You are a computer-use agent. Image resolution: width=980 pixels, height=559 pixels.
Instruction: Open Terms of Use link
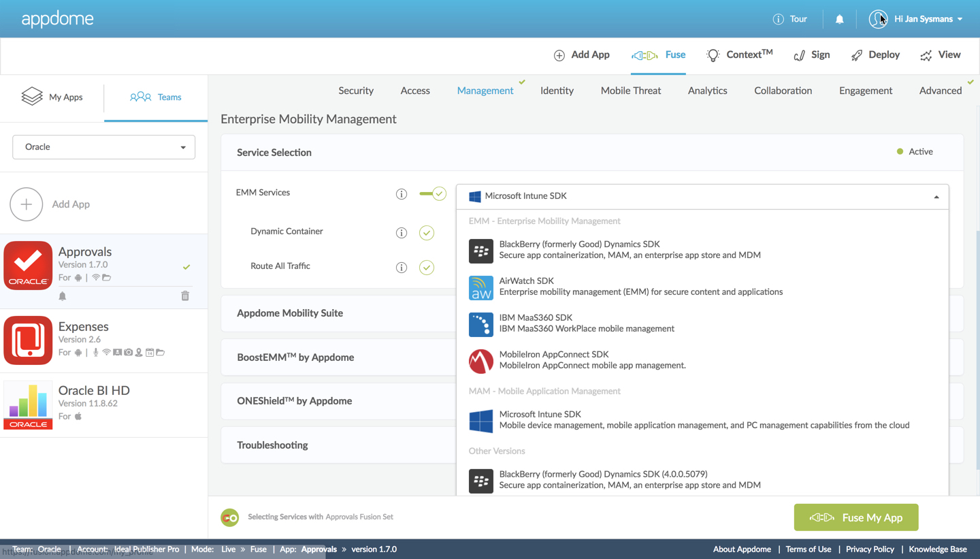pos(808,549)
